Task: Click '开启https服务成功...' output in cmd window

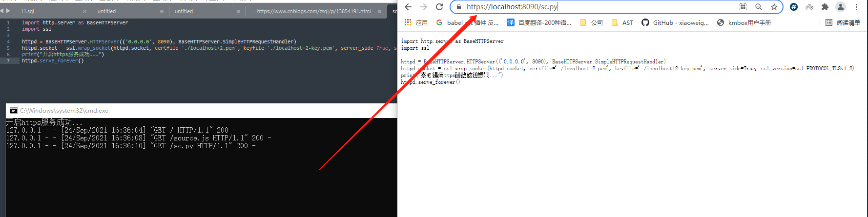Action: coord(44,122)
